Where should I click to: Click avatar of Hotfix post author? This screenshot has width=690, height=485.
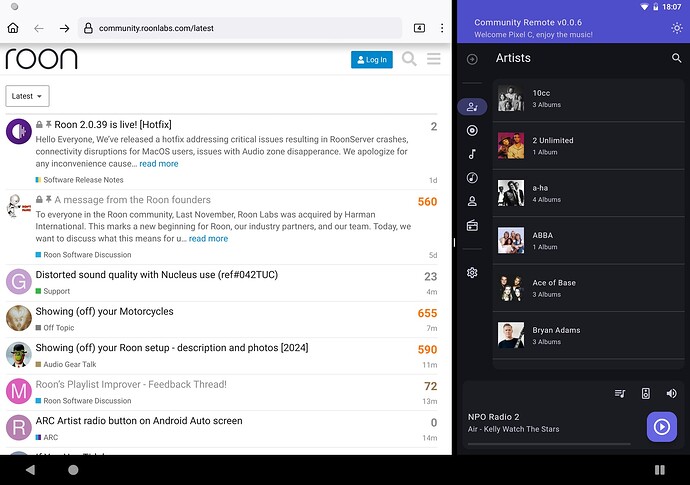[x=18, y=131]
